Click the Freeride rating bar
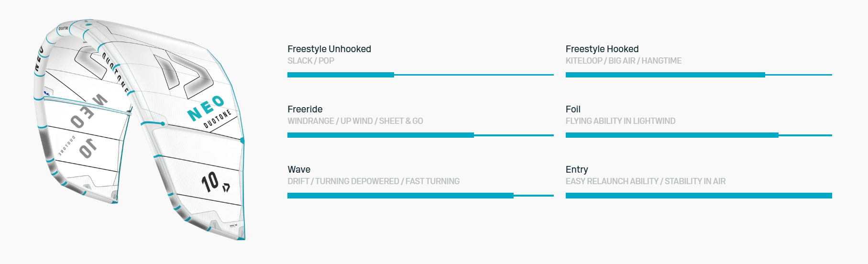This screenshot has height=264, width=868. [420, 135]
